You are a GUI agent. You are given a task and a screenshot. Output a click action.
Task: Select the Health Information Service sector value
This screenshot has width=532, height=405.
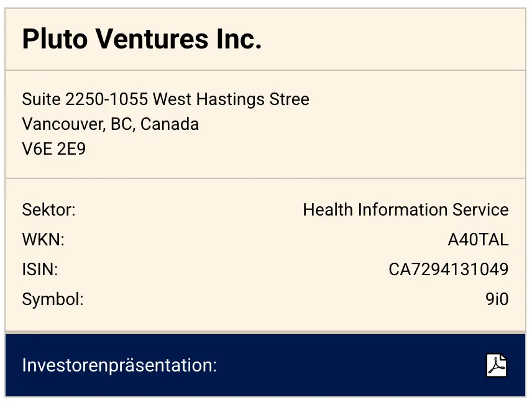click(x=405, y=210)
